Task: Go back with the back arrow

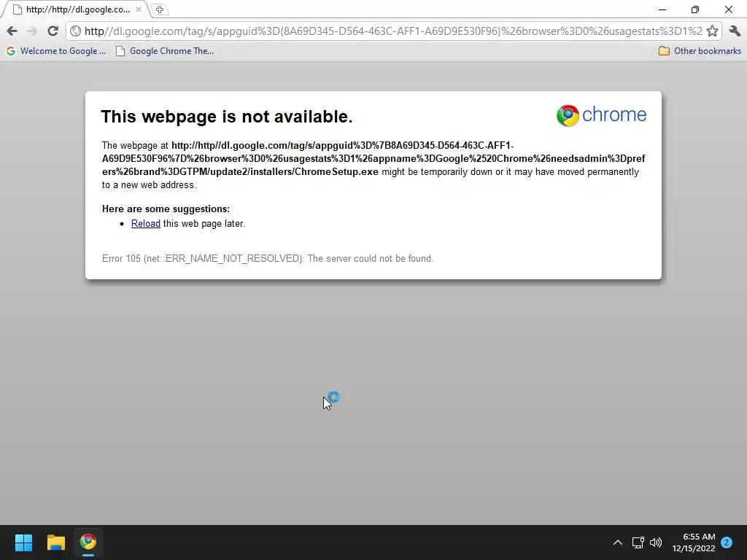Action: pyautogui.click(x=12, y=31)
